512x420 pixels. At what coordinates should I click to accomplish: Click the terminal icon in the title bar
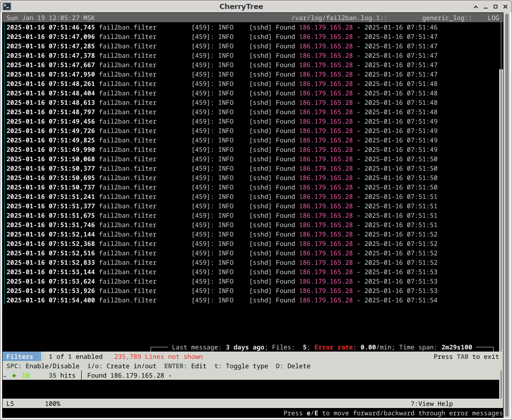point(7,6)
